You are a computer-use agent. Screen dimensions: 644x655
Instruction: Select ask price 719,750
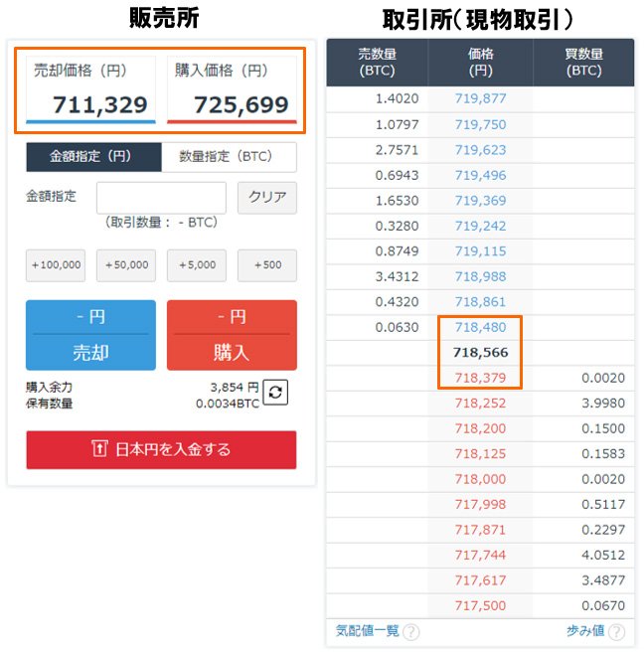pos(480,124)
